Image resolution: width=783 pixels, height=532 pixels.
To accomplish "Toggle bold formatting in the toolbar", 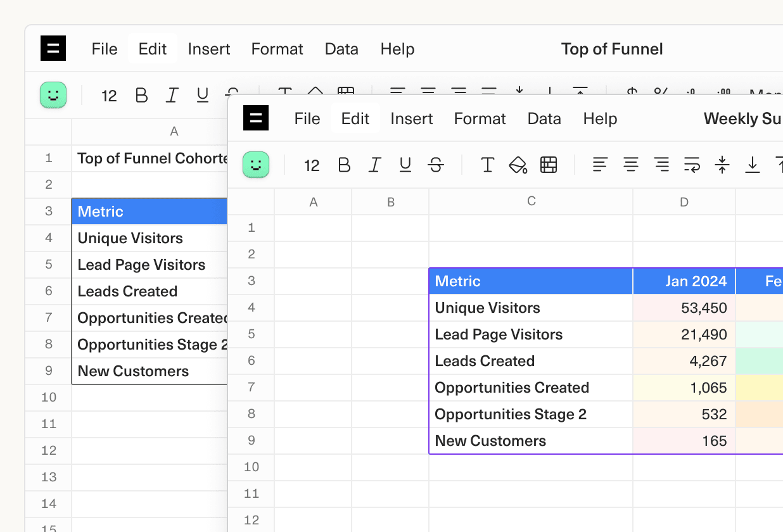I will (x=344, y=165).
